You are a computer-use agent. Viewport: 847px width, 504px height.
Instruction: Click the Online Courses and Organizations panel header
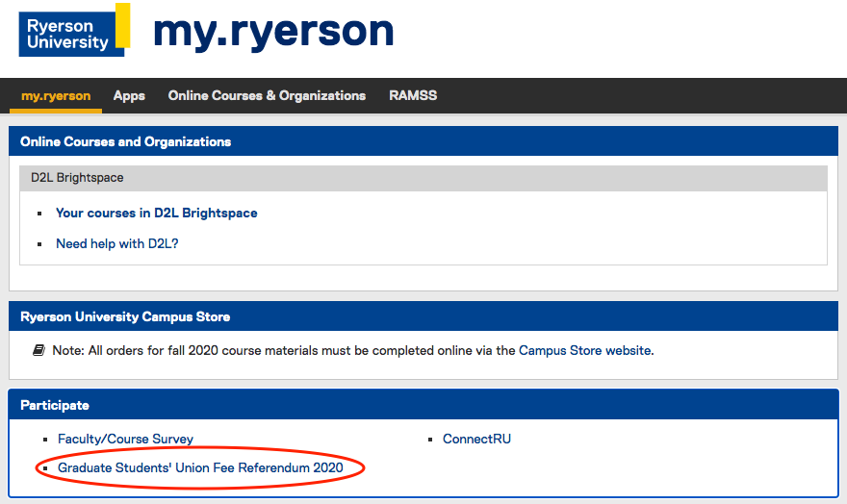point(423,141)
